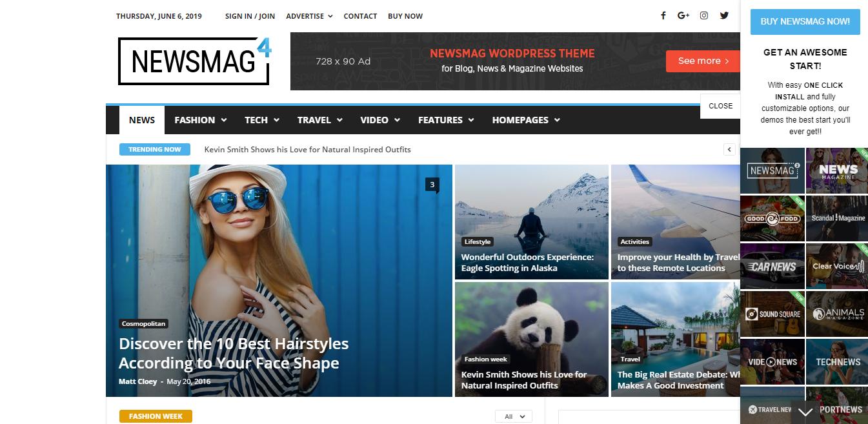Click Sign In / Join link
The width and height of the screenshot is (868, 424).
coord(250,16)
